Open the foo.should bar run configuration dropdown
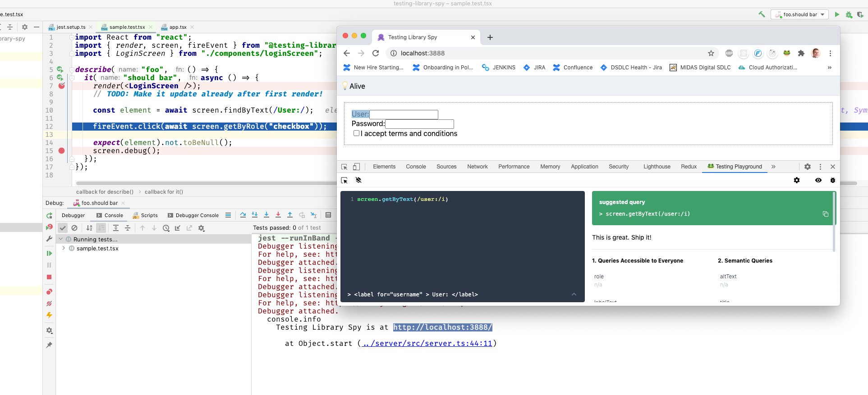 pos(800,14)
